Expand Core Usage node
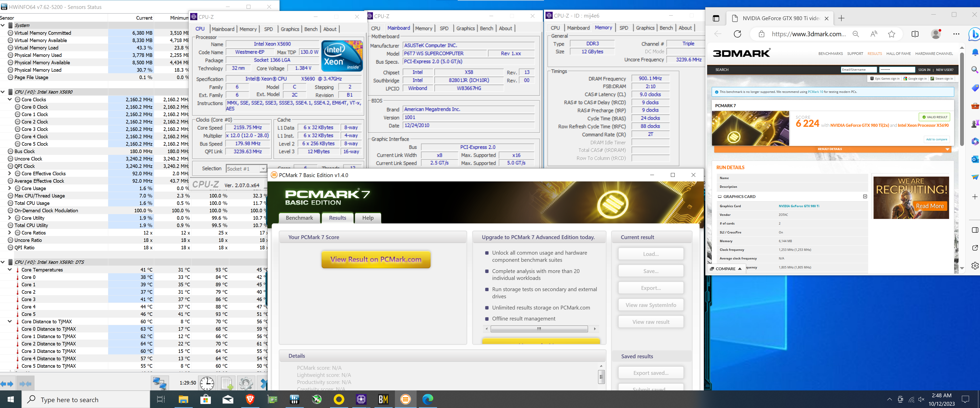 [x=10, y=188]
